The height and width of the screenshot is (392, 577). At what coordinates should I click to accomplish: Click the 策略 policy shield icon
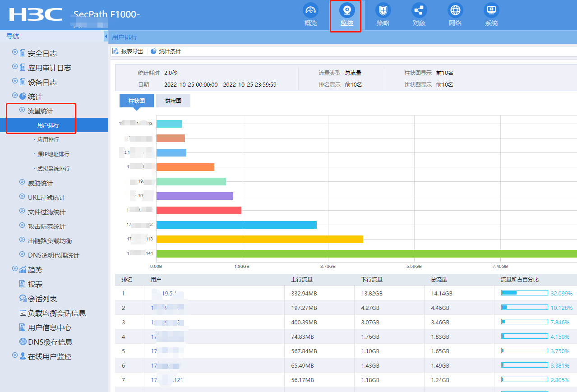tap(383, 10)
